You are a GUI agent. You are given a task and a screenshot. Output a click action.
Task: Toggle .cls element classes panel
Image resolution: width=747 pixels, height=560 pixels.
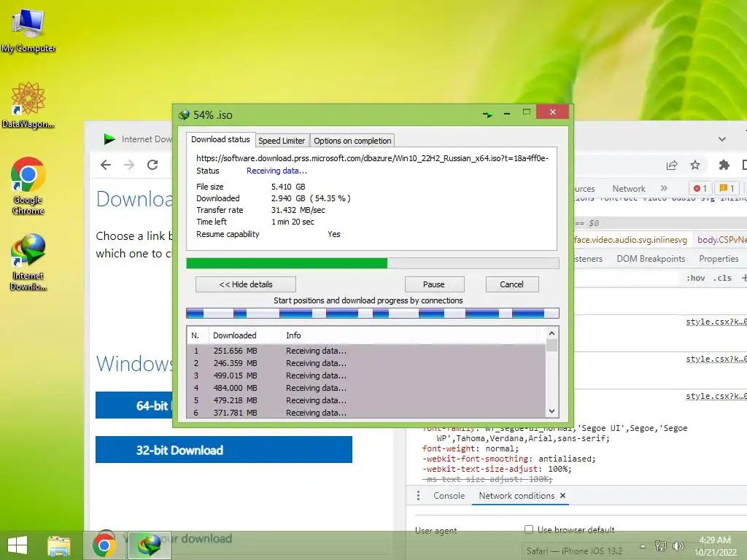(722, 278)
